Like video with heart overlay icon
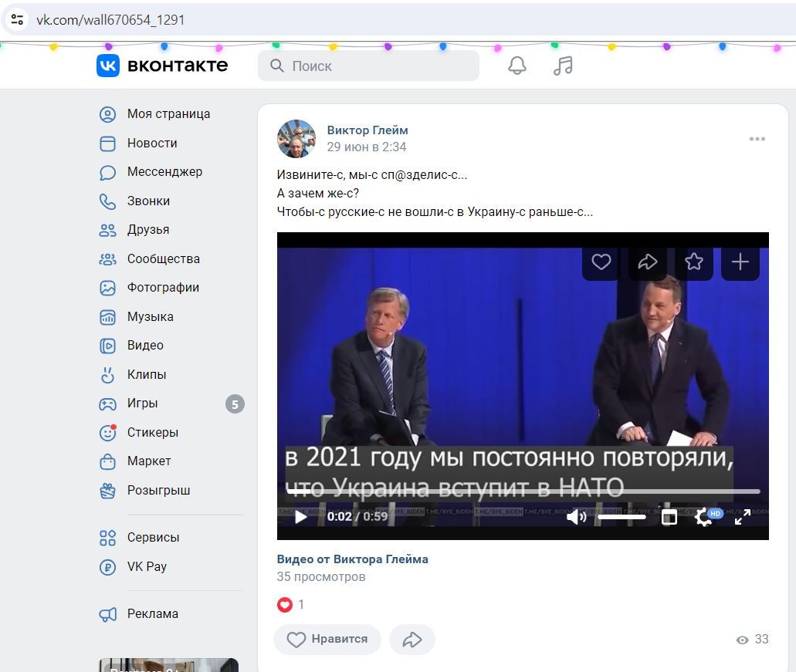796x672 pixels. pyautogui.click(x=601, y=262)
